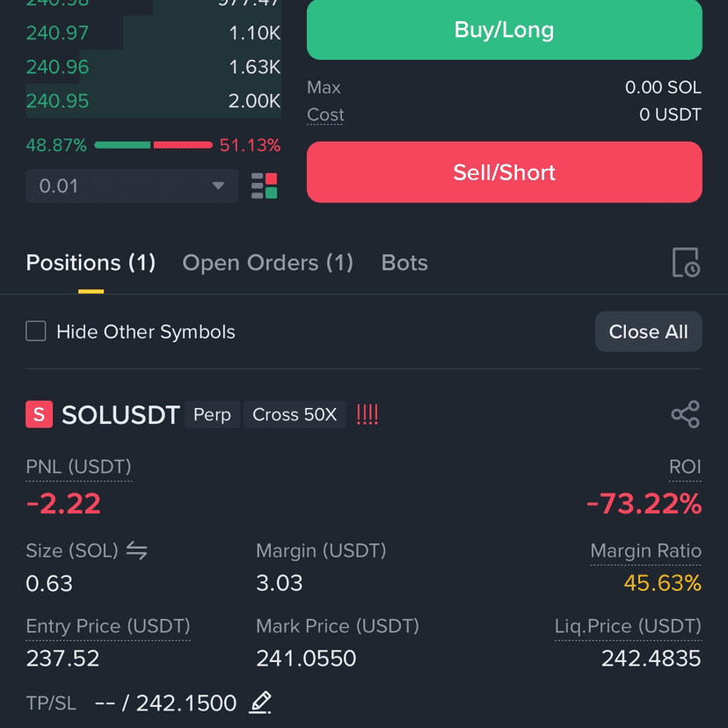Tap the Cross 50X leverage selector

(x=295, y=414)
